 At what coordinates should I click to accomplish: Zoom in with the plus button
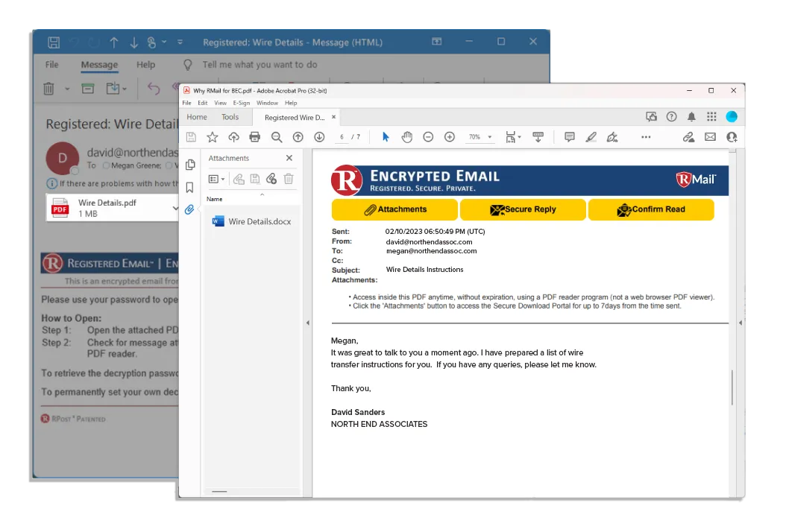pos(450,137)
